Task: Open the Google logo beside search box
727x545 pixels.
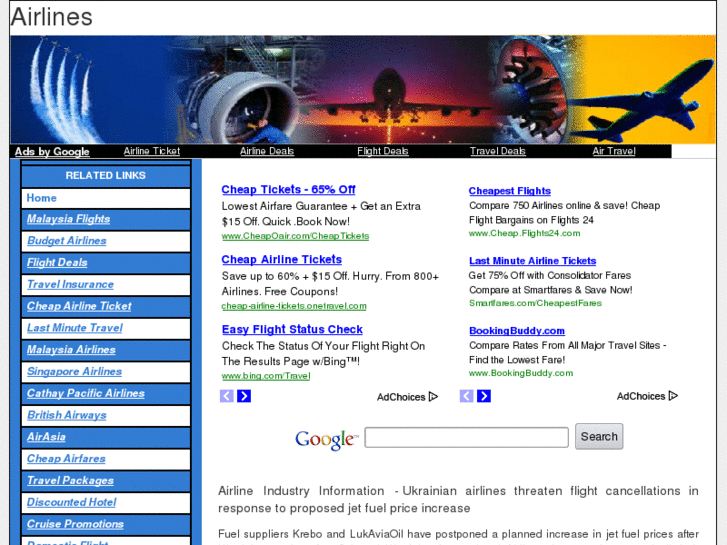Action: tap(326, 439)
